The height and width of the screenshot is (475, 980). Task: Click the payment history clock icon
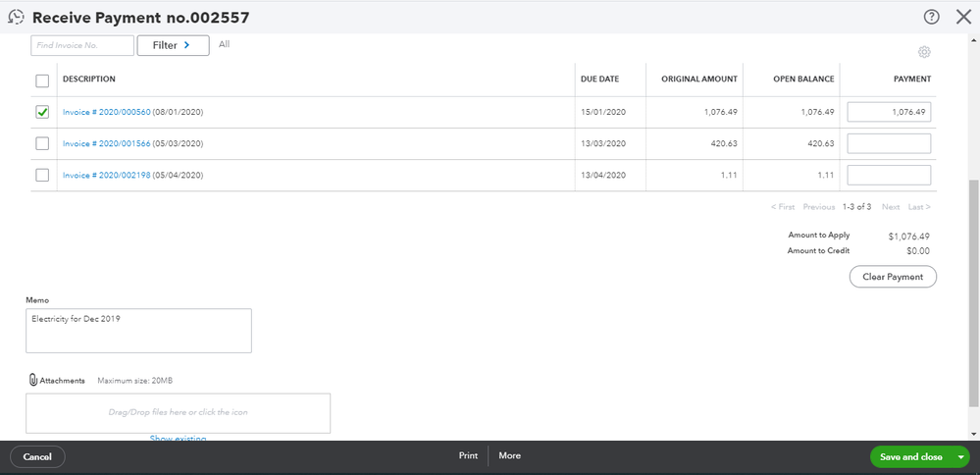(16, 17)
